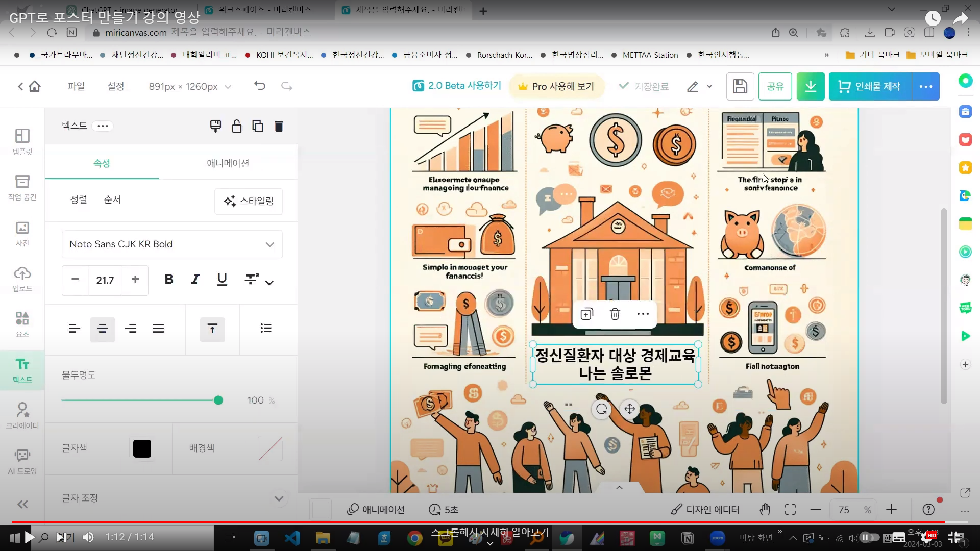
Task: Toggle italic formatting
Action: [195, 279]
